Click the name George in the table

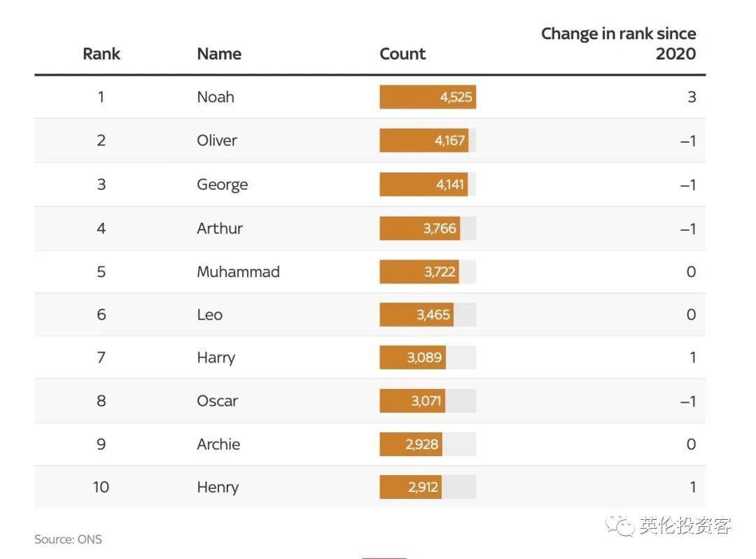click(x=222, y=185)
